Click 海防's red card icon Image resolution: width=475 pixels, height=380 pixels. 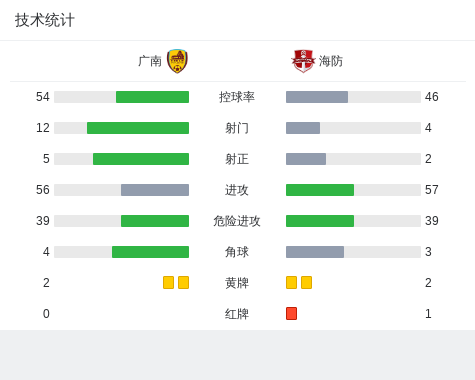point(291,313)
